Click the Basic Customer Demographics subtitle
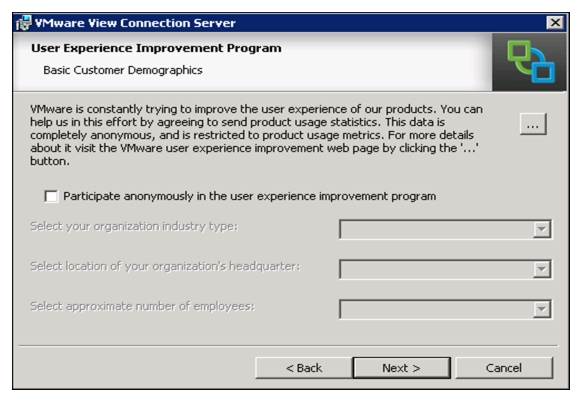 point(123,70)
